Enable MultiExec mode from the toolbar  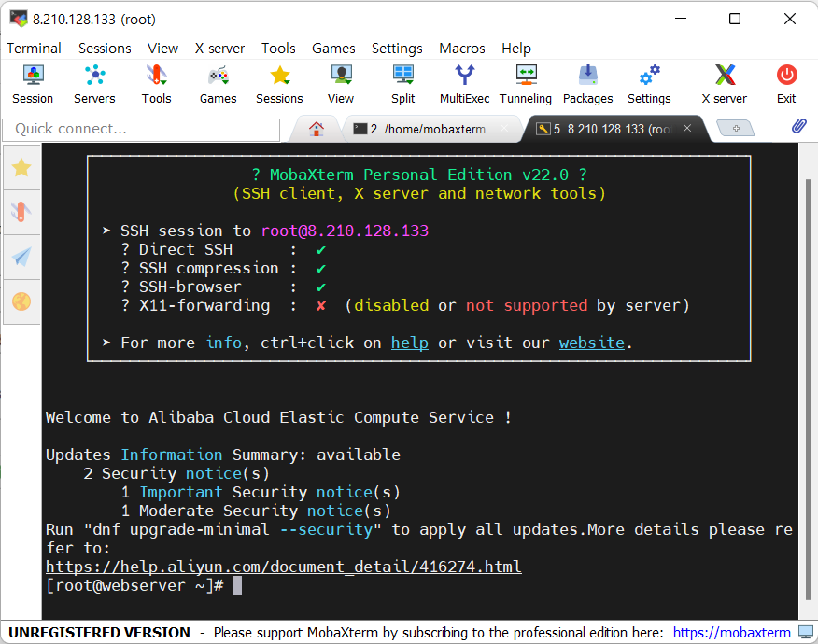pos(464,84)
